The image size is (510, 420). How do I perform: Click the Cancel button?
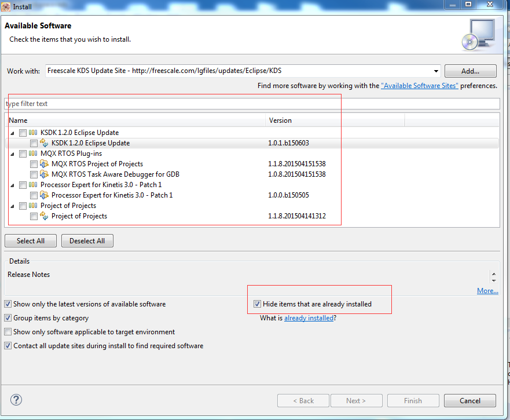[x=470, y=401]
